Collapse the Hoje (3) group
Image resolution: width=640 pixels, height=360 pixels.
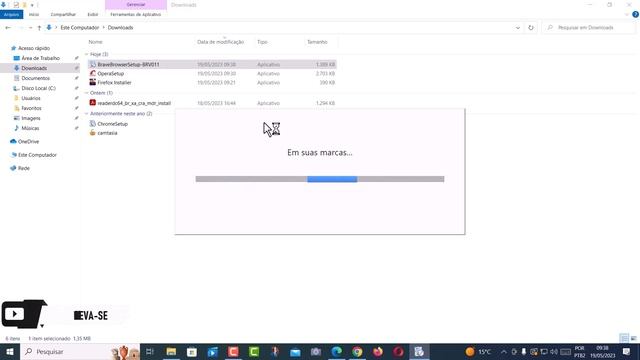(87, 54)
